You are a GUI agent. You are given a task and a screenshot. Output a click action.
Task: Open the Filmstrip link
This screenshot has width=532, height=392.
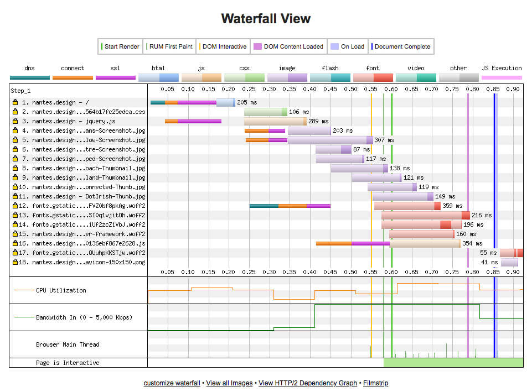(x=375, y=383)
